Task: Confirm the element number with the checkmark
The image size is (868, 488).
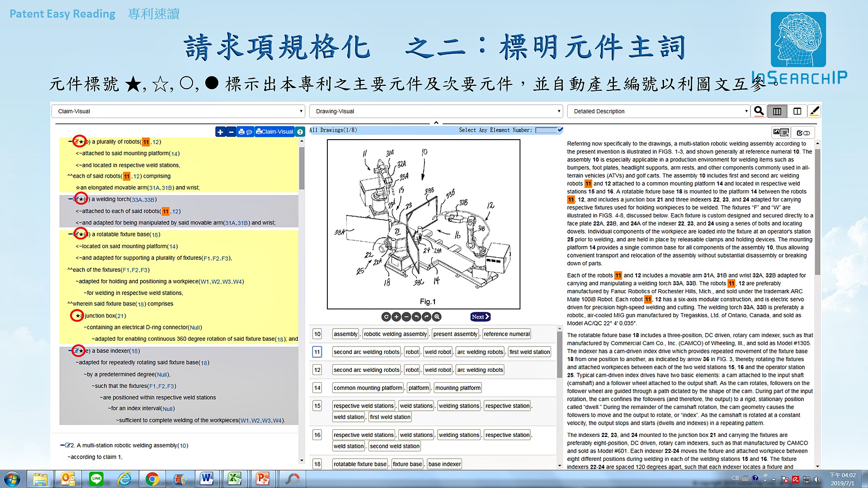Action: pos(561,130)
